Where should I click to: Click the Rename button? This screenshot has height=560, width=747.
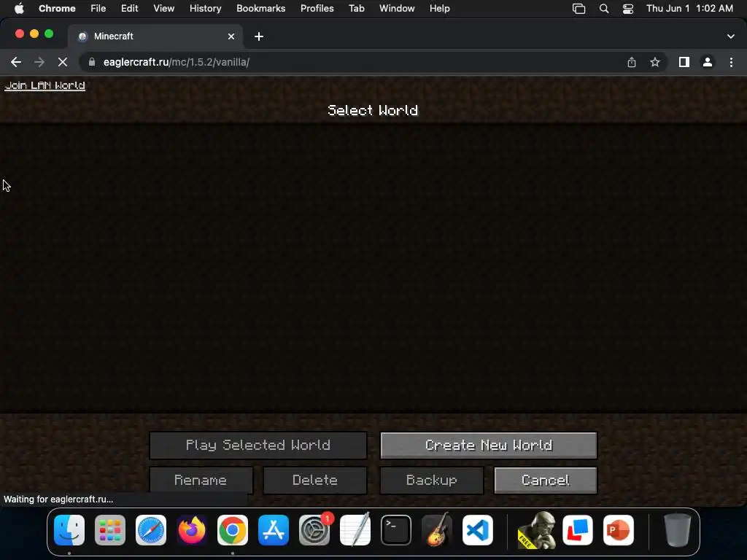201,480
